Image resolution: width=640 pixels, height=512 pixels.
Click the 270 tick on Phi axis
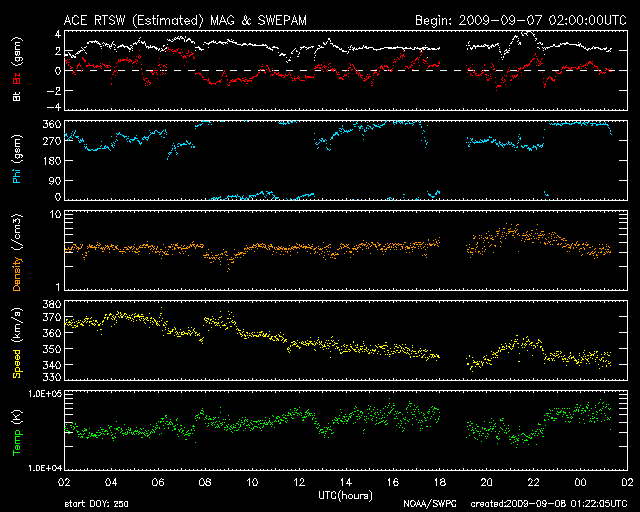[x=52, y=141]
